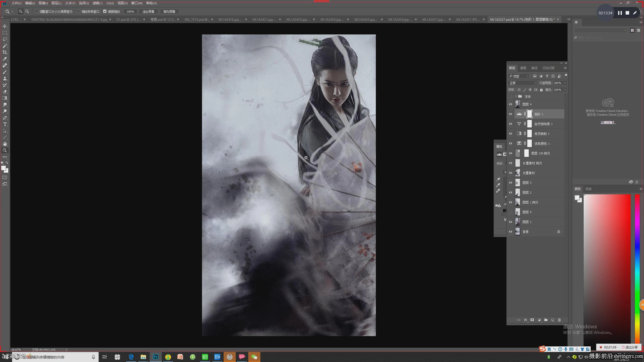Select the Horizontal Type tool
The height and width of the screenshot is (362, 644).
5,124
